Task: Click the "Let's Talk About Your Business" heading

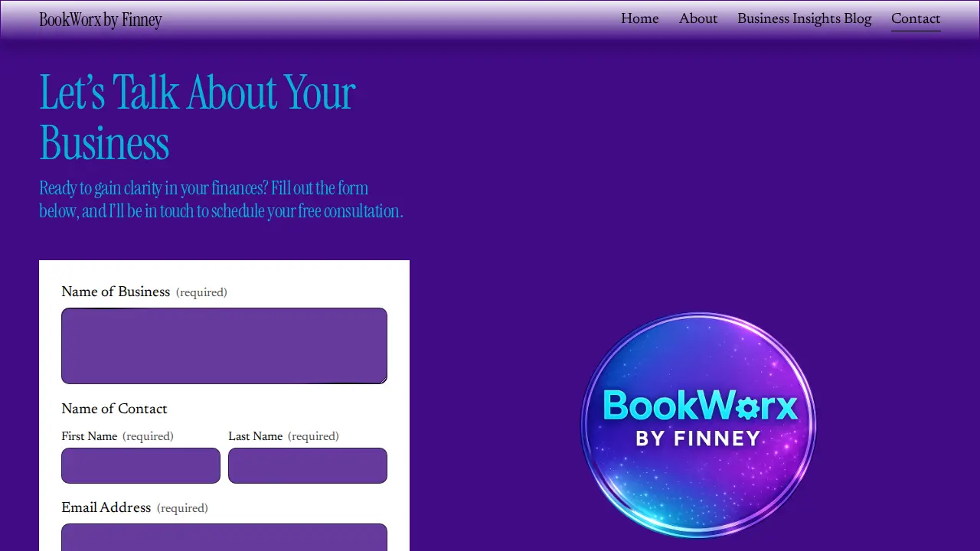Action: [x=198, y=116]
